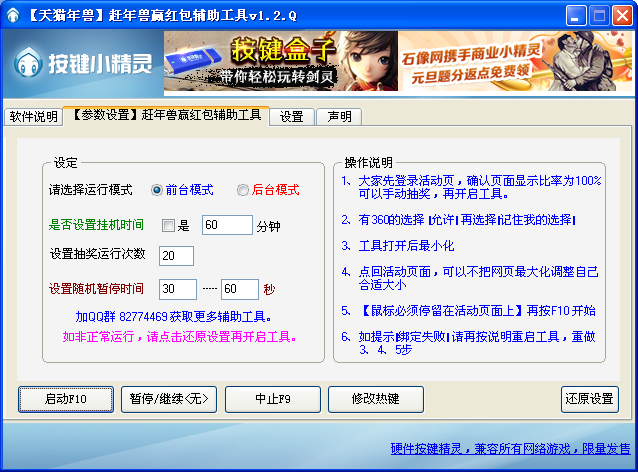Click instruction 6 about 绑定失败

(468, 343)
